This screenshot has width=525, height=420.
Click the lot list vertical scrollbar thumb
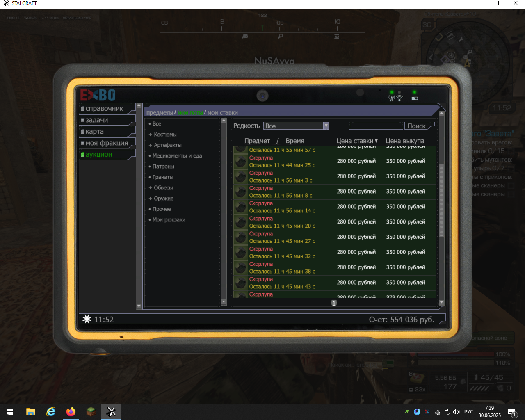click(442, 200)
